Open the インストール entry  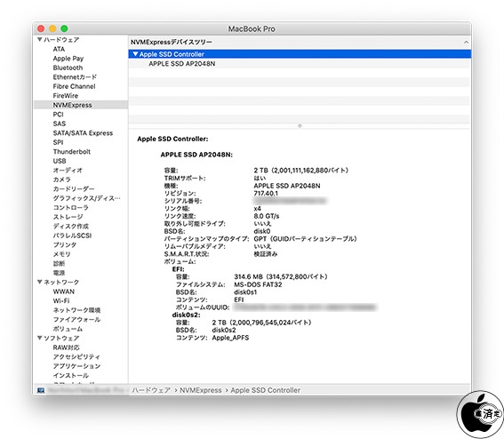pyautogui.click(x=71, y=375)
